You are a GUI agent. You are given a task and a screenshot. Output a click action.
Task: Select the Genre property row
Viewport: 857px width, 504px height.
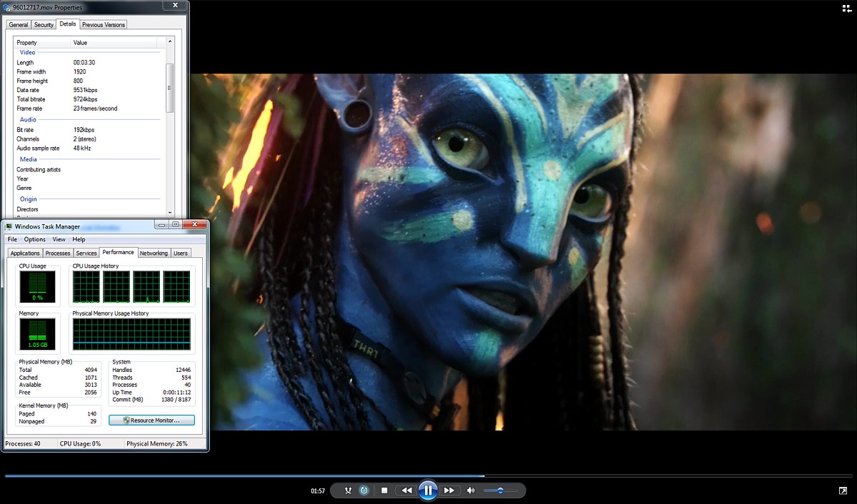click(90, 188)
